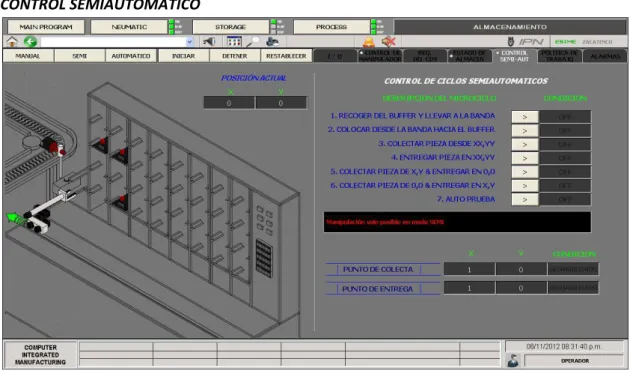630x371 pixels.
Task: Click the DETENER button
Action: (x=235, y=56)
